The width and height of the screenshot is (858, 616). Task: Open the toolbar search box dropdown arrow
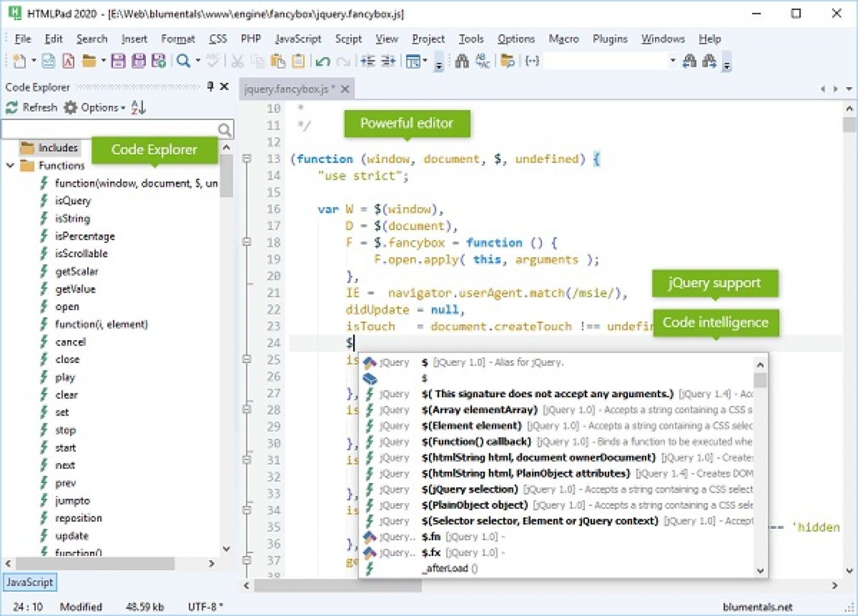[x=673, y=60]
